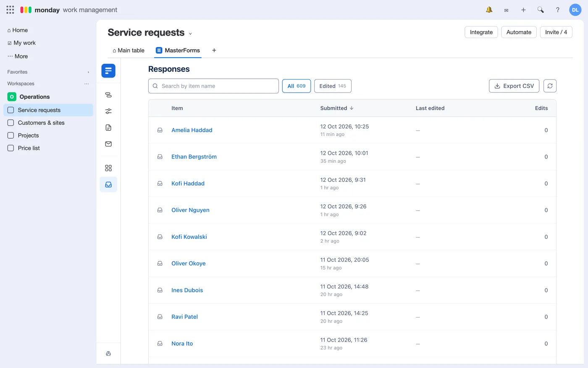
Task: Click the plus icon in the top bar
Action: pyautogui.click(x=523, y=10)
